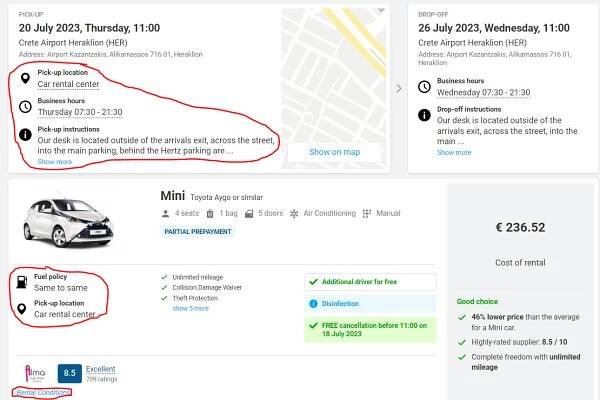
Task: Click the pick-up location pin icon
Action: [x=24, y=79]
